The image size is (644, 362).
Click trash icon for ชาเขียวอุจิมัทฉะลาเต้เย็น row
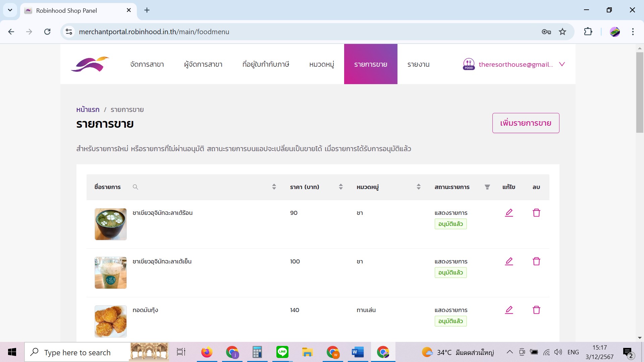[x=536, y=261]
